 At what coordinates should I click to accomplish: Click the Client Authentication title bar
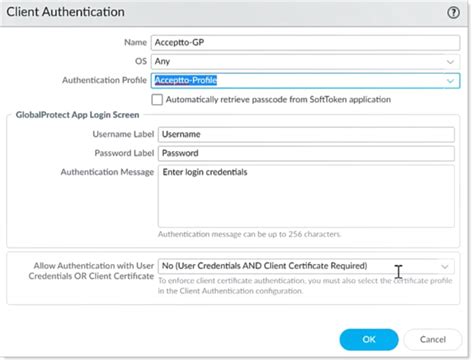[233, 13]
